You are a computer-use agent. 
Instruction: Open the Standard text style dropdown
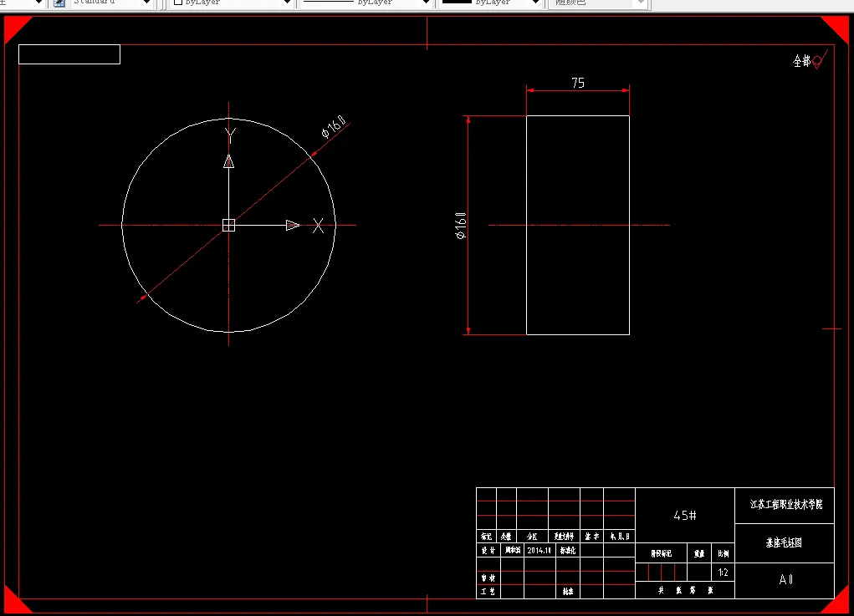(x=110, y=3)
